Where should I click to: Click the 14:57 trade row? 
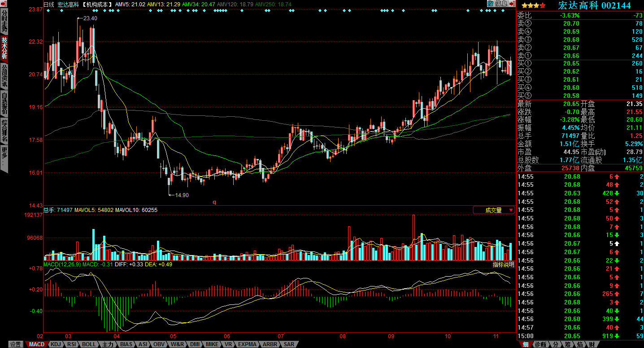pos(580,328)
